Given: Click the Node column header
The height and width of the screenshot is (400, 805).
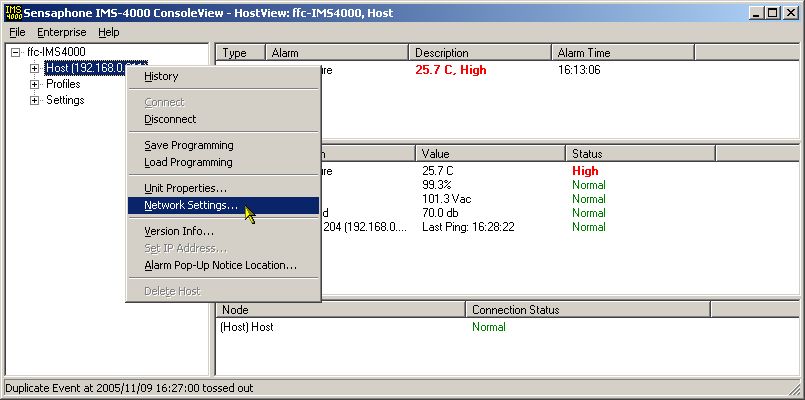Looking at the screenshot, I should [x=340, y=310].
